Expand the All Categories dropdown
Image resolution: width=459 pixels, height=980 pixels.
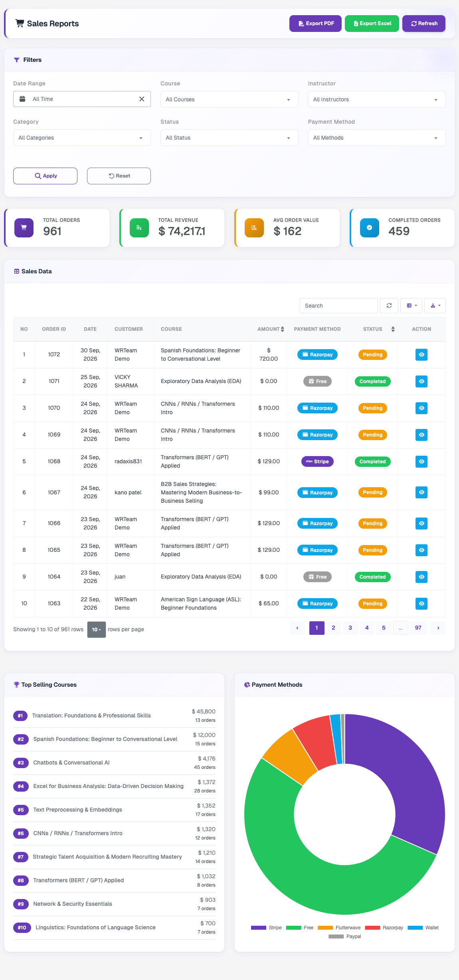(x=82, y=138)
